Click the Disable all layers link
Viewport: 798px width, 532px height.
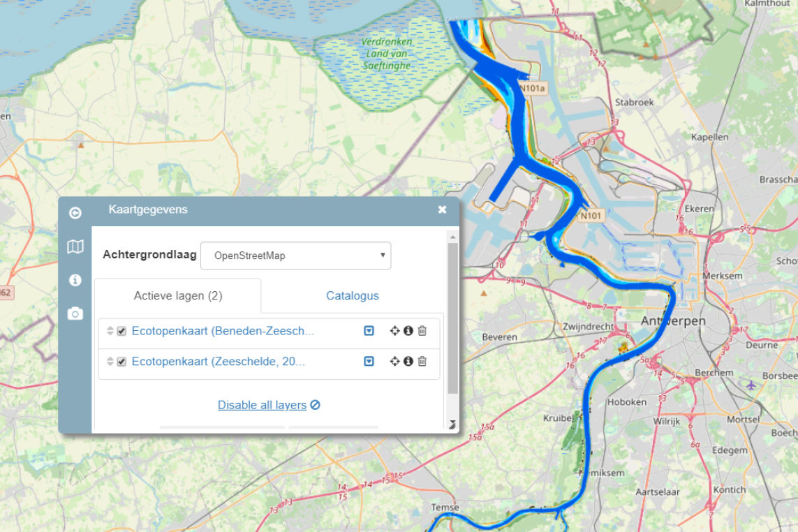tap(268, 405)
